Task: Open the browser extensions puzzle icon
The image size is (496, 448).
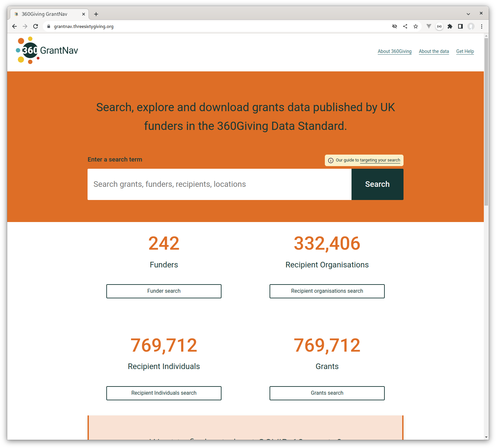Action: point(450,26)
